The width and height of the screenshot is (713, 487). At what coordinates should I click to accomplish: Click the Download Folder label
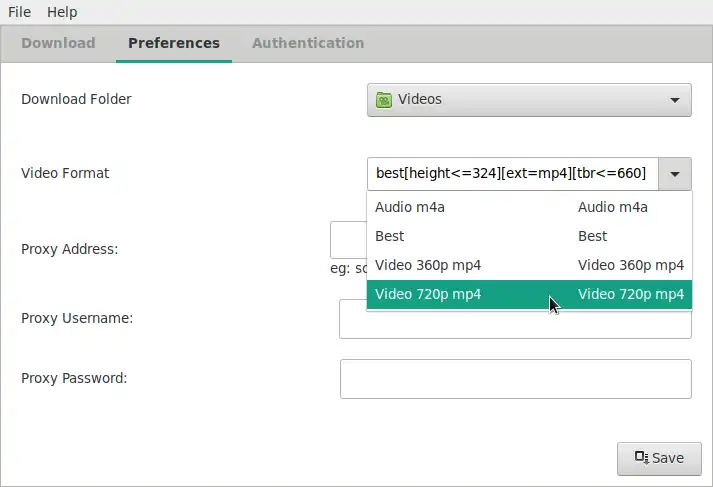pyautogui.click(x=76, y=99)
